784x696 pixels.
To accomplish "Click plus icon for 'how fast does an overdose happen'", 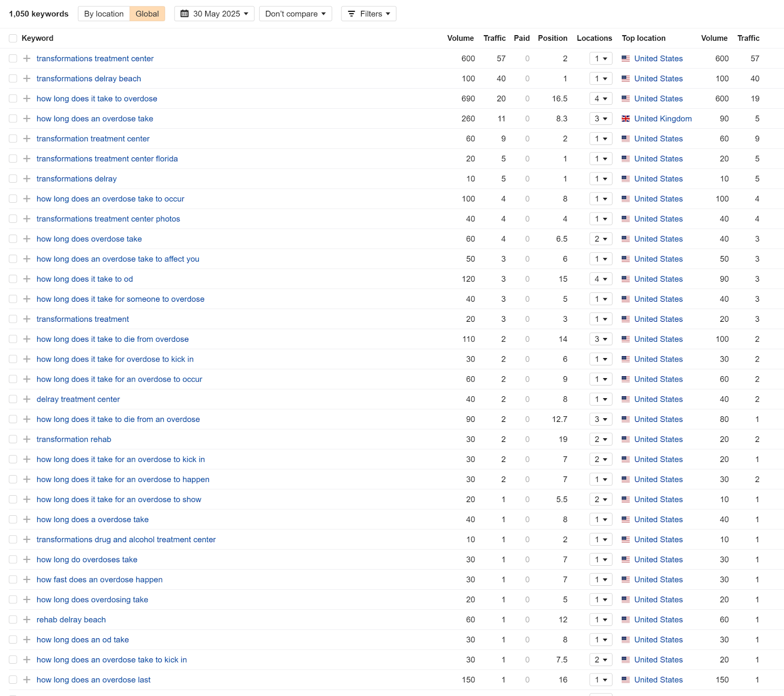I will click(27, 580).
